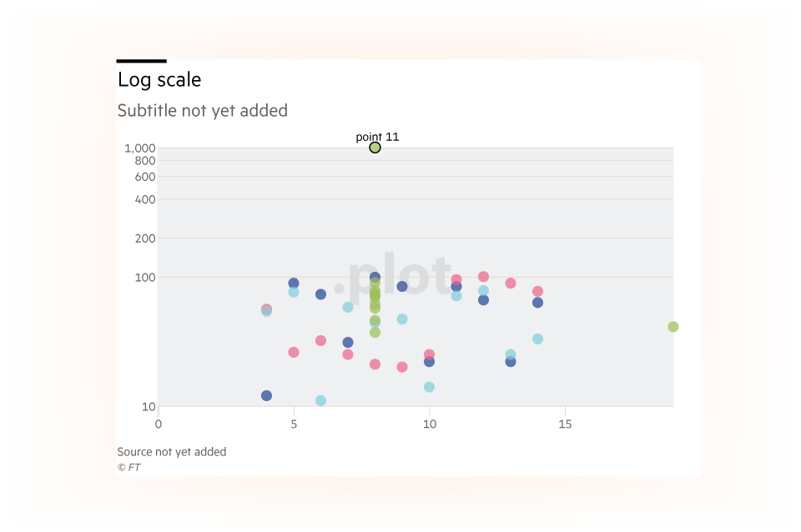Click the lone green dot at far right

673,327
